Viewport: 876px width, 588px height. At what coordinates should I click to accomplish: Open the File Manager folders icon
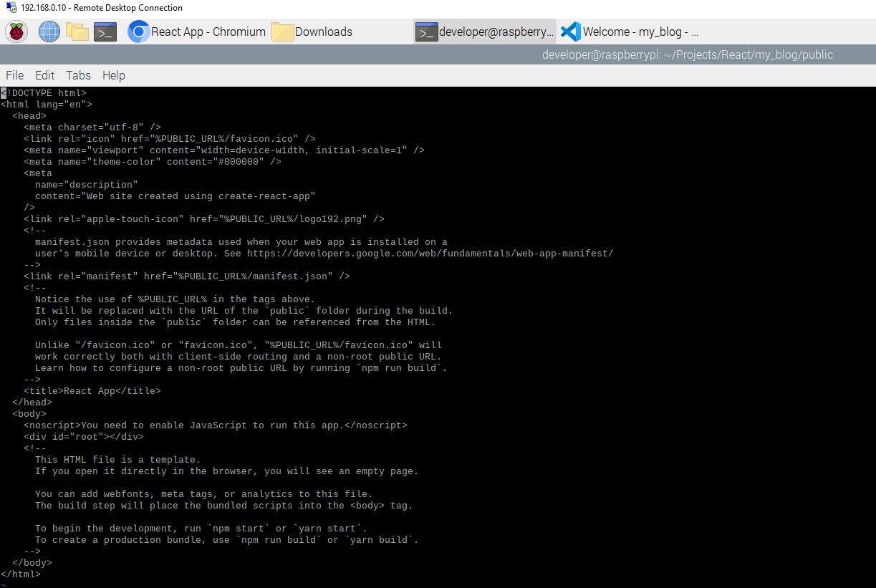click(77, 32)
